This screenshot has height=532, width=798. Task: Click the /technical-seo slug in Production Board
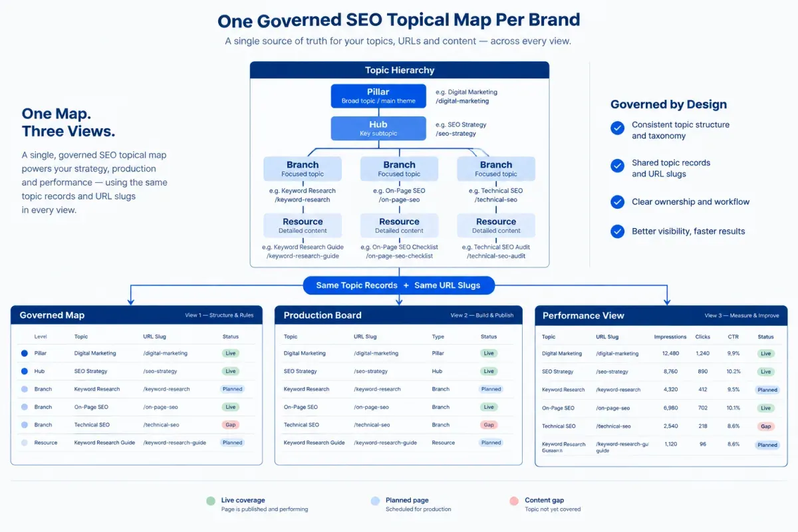coord(372,425)
